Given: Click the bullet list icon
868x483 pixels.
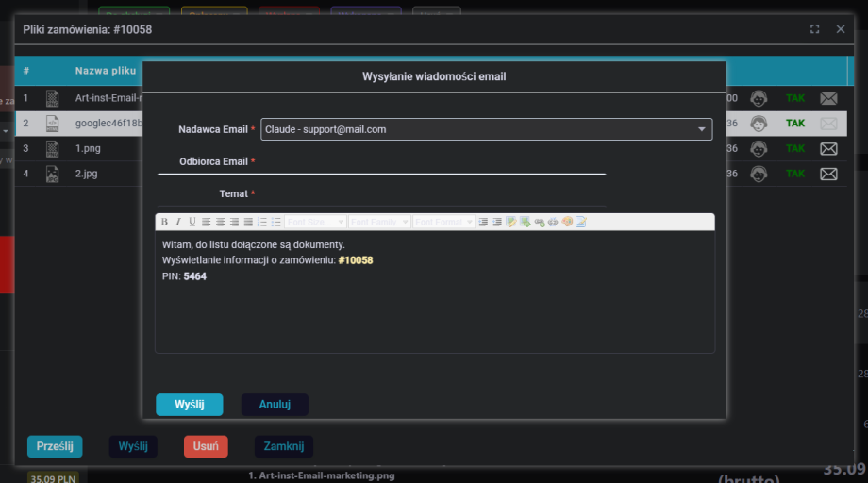Looking at the screenshot, I should pyautogui.click(x=276, y=223).
